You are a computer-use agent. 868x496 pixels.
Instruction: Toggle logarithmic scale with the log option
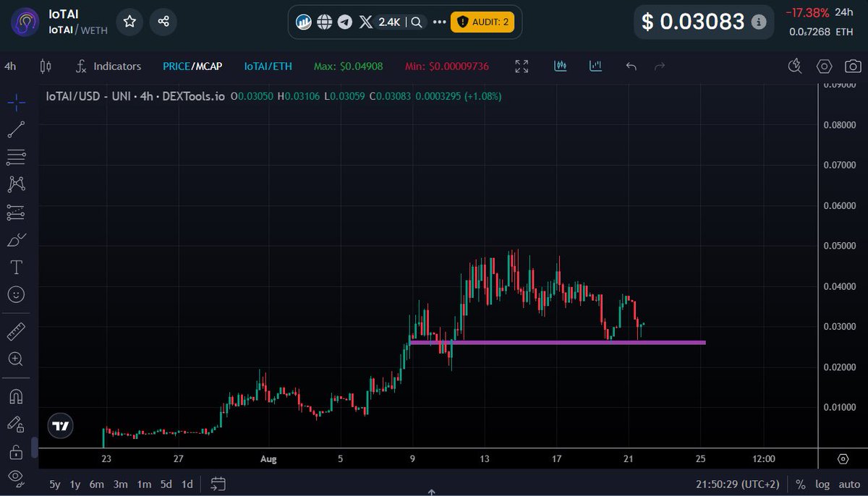(823, 484)
